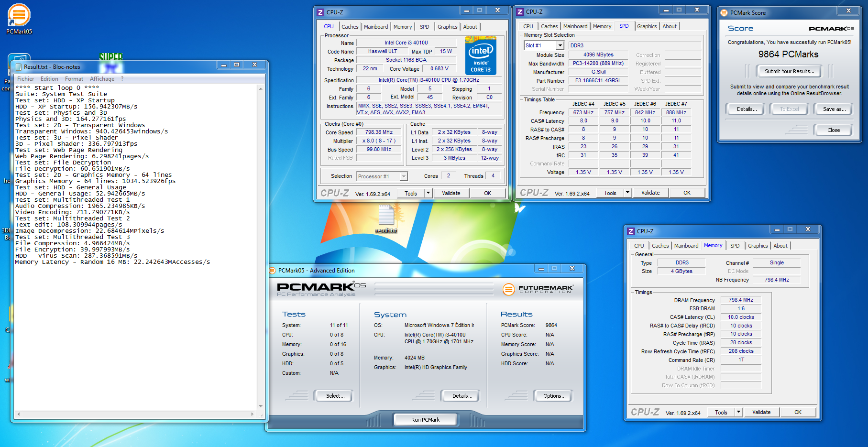Screen dimensions: 868x447
Task: Click the CPU-Z Z icon in the Memory window title bar
Action: click(631, 231)
